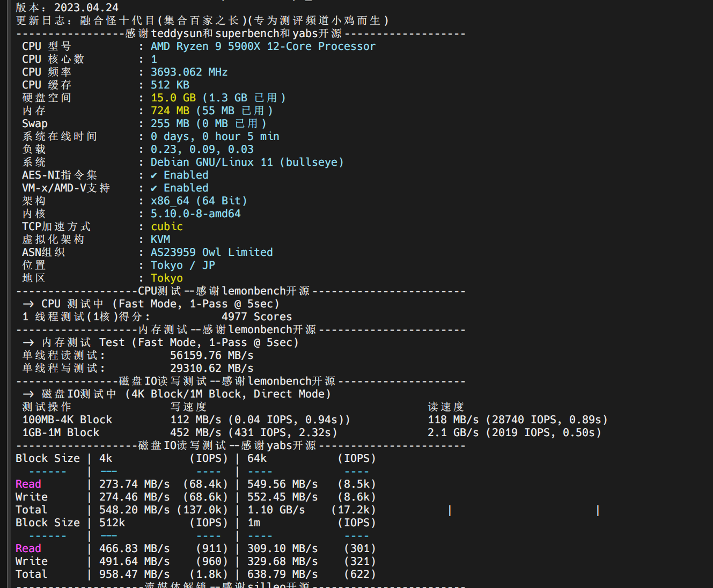713x588 pixels.
Task: Select the 56159.76 MB/s read result
Action: coord(212,355)
